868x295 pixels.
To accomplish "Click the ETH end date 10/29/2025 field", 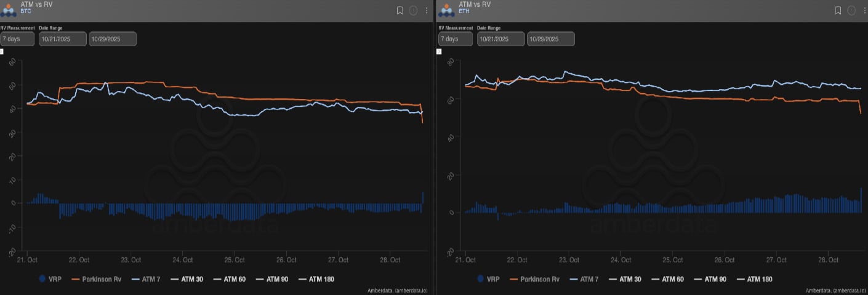I will (550, 39).
